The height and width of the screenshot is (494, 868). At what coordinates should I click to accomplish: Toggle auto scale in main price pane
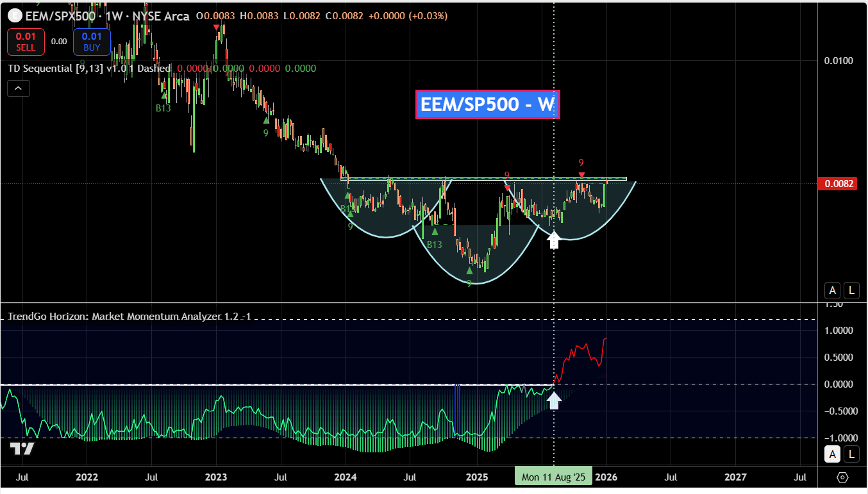pos(832,290)
